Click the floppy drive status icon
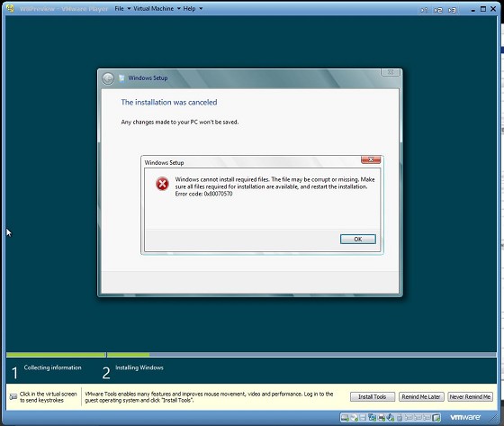This screenshot has height=426, width=504. click(x=363, y=418)
